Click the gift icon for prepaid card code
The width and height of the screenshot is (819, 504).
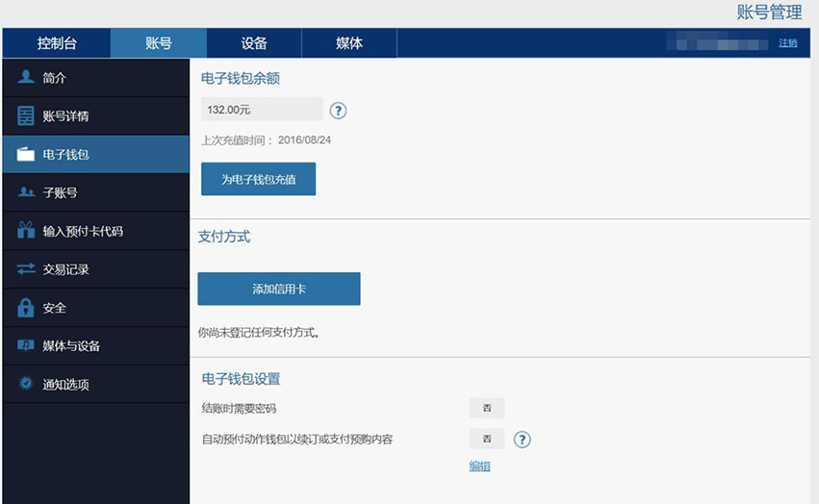coord(26,232)
